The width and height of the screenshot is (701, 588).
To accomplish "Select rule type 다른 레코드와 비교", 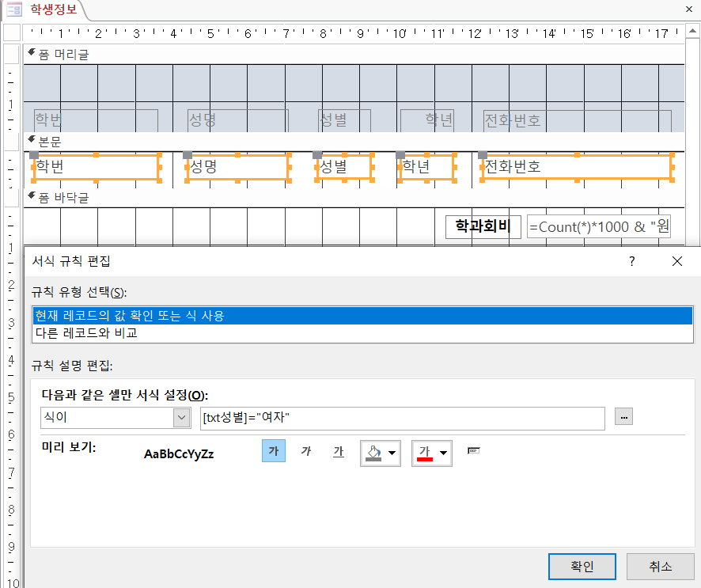I will pyautogui.click(x=362, y=333).
